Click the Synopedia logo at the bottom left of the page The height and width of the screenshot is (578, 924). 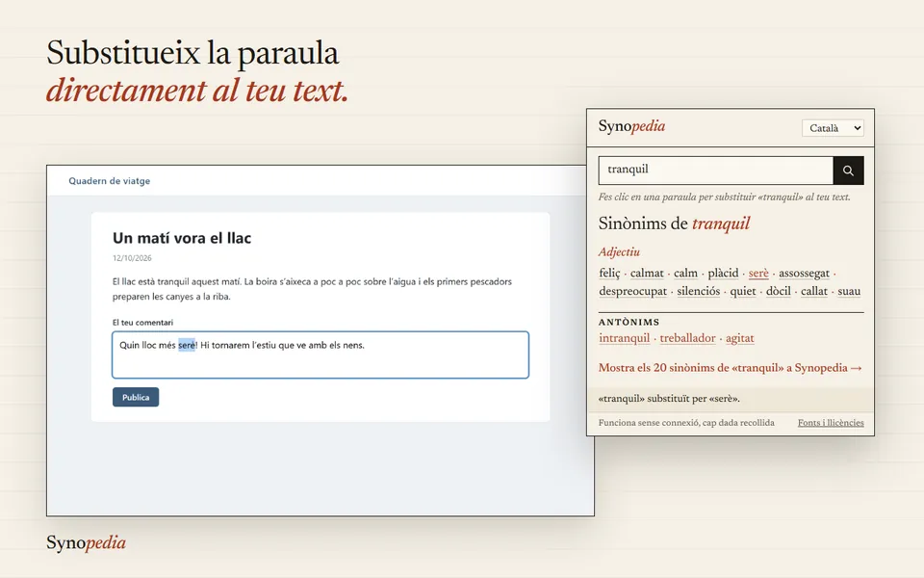pos(86,542)
